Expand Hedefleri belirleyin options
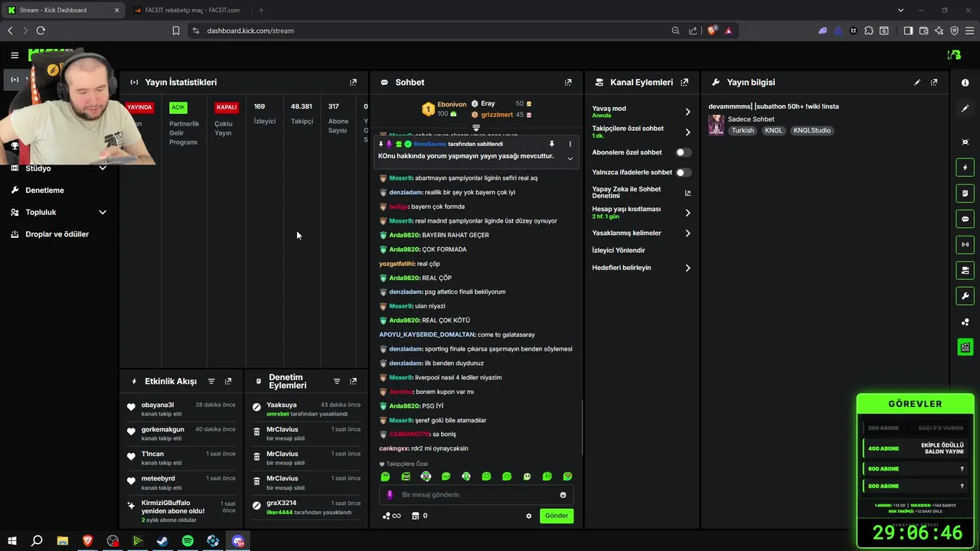Screen dimensions: 980x551 click(688, 268)
